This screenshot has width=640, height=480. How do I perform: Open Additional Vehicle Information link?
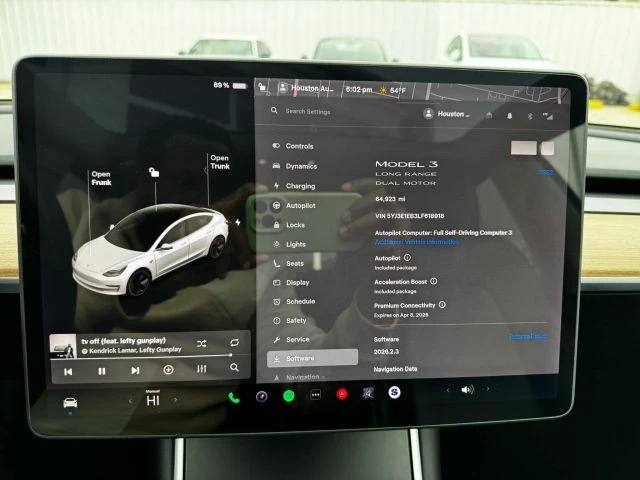(x=417, y=242)
